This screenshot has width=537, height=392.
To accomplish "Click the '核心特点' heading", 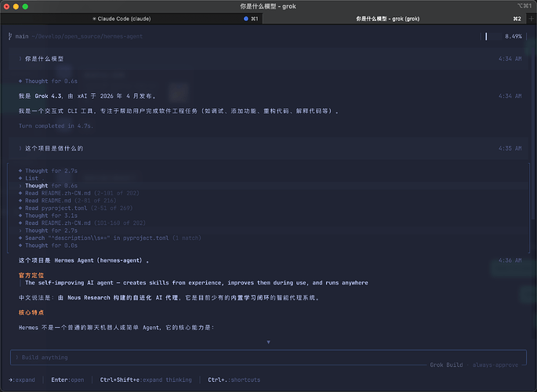I will [x=31, y=313].
